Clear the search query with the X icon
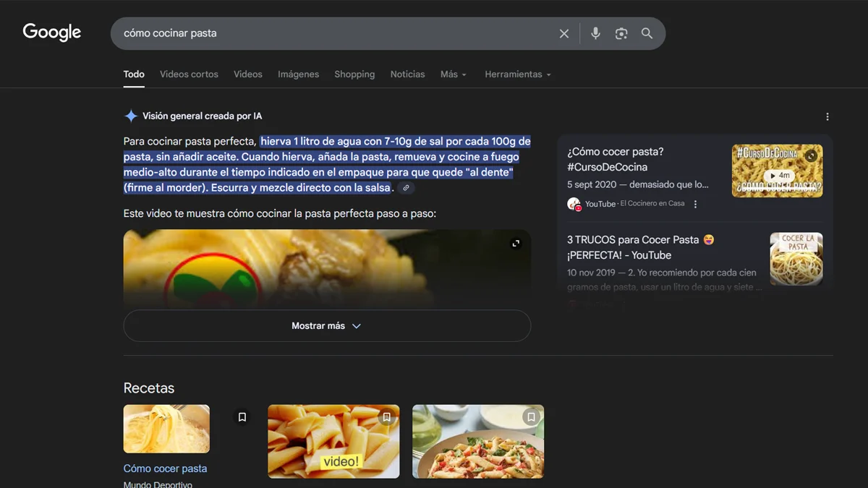 (564, 33)
